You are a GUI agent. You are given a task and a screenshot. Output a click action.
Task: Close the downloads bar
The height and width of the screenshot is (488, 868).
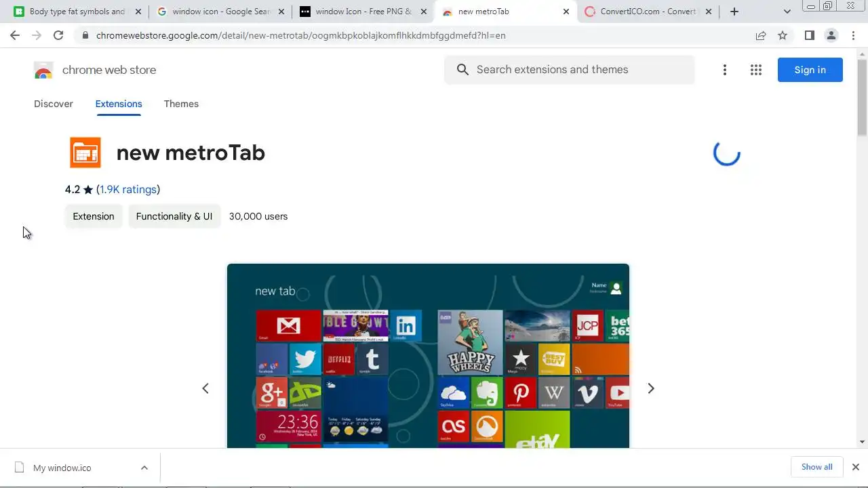coord(856,467)
